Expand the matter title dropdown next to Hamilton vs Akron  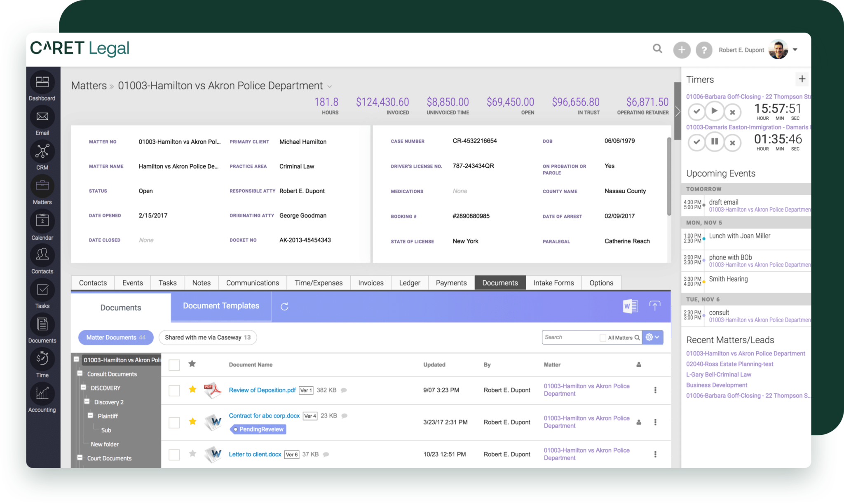[330, 86]
